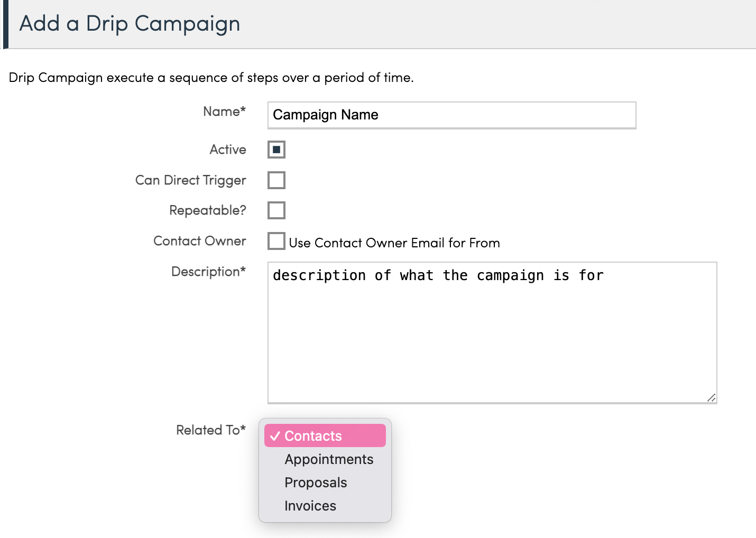The width and height of the screenshot is (756, 538).
Task: Click the Name* field label
Action: coord(224,112)
